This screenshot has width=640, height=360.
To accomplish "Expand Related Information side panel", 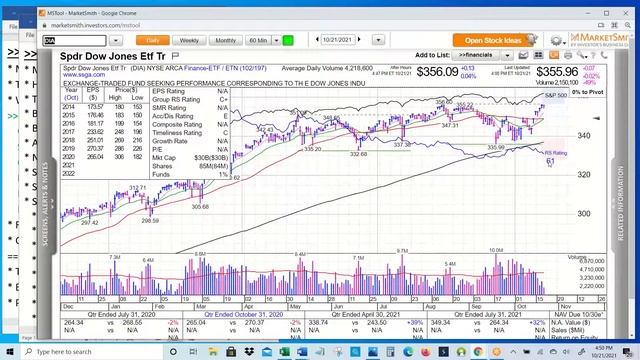I will [x=619, y=203].
